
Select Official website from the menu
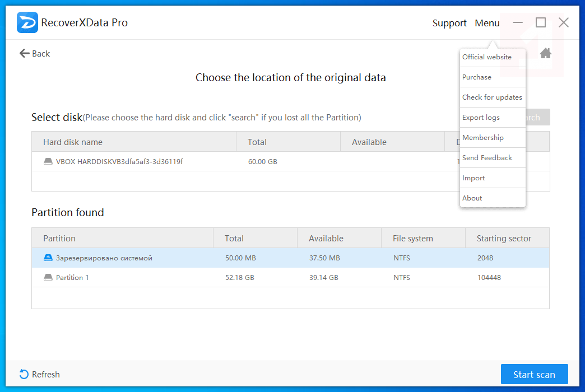pos(487,57)
